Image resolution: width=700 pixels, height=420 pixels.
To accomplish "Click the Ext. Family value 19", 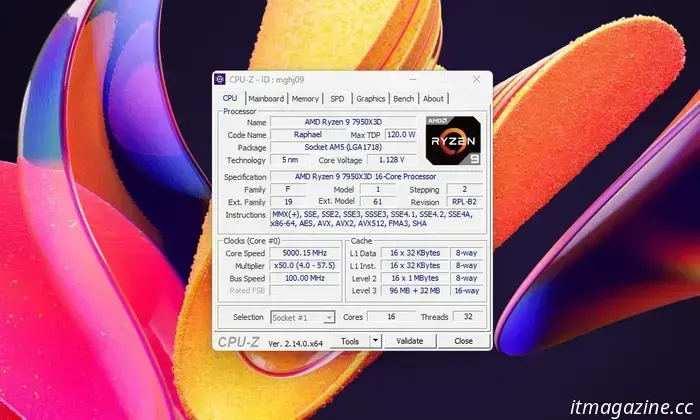I will pyautogui.click(x=288, y=202).
